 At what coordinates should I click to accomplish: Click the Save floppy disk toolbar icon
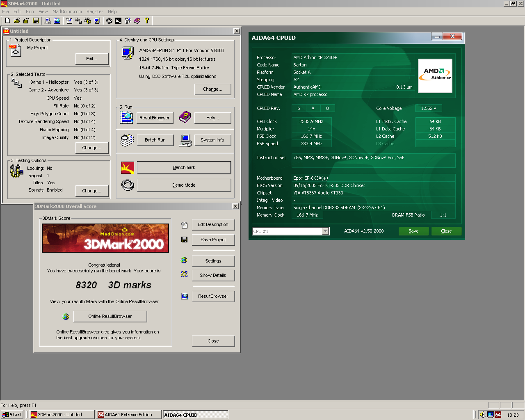point(36,21)
